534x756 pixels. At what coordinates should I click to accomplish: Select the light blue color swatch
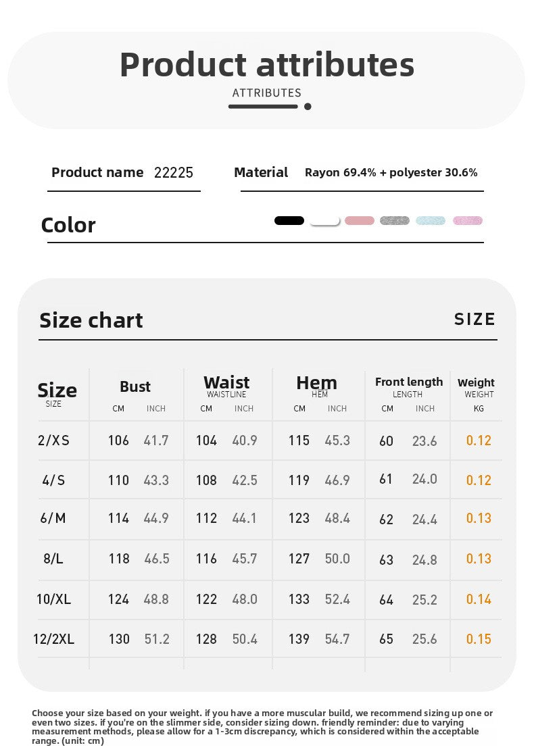[x=431, y=221]
